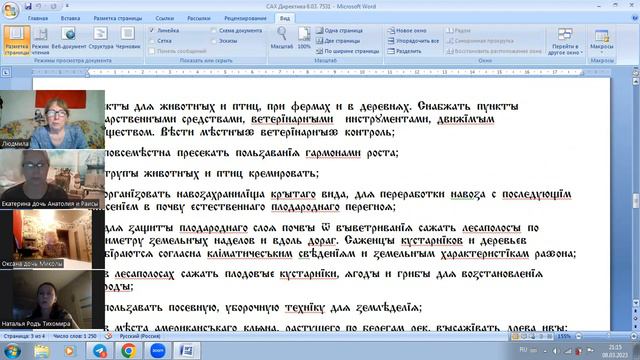Open the Рассылки ribbon tab

coord(199,18)
